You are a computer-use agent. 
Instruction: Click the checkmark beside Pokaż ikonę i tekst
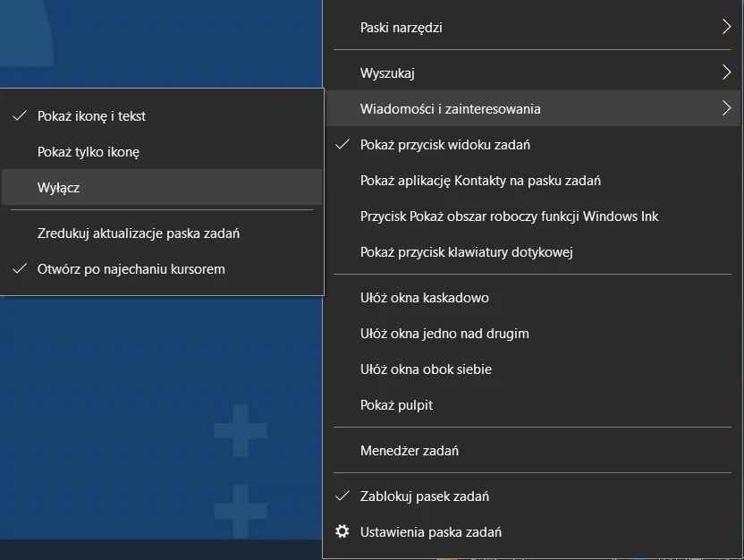tap(20, 115)
